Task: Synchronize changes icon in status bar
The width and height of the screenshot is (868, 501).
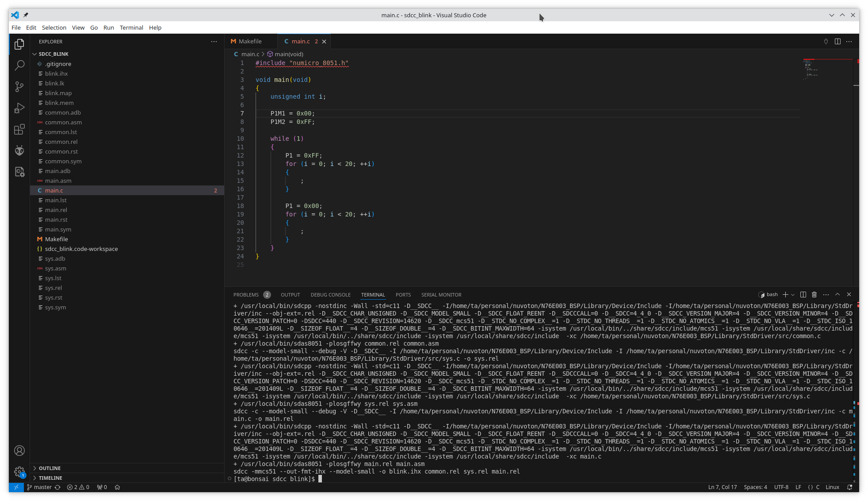Action: click(x=57, y=487)
